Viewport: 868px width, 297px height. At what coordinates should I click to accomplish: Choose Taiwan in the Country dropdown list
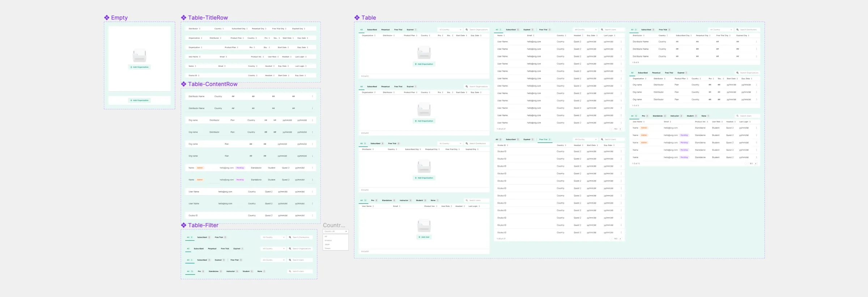pyautogui.click(x=327, y=248)
